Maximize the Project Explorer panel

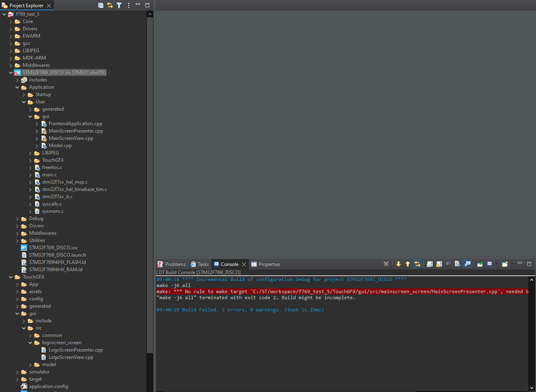tap(148, 5)
